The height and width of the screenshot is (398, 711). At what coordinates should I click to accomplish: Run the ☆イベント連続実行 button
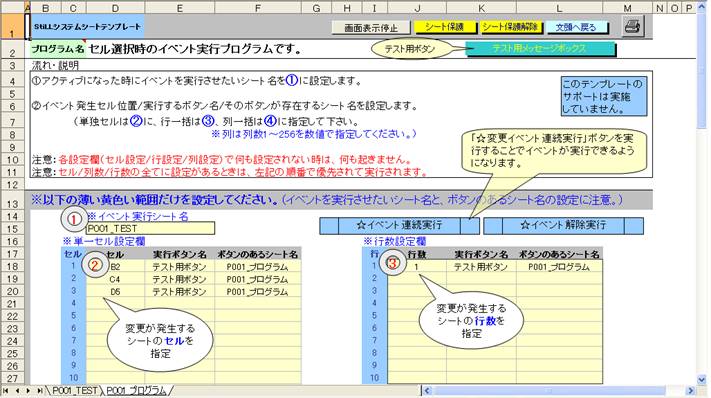coord(399,225)
